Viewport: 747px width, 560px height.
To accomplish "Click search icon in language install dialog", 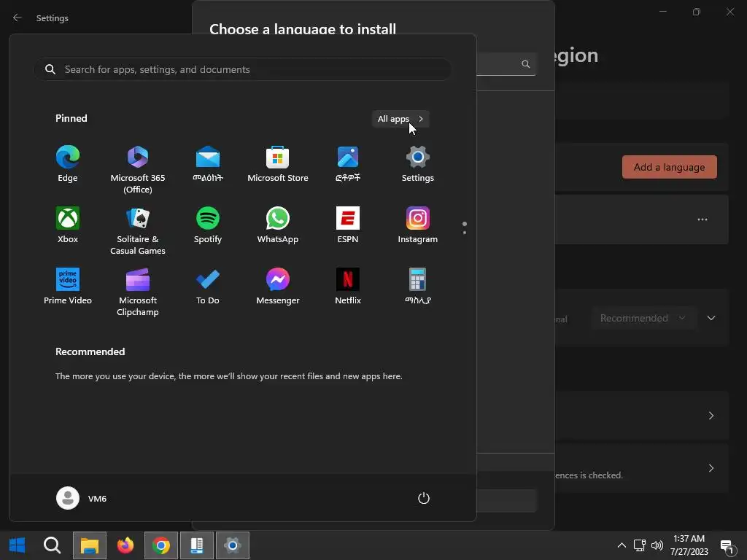I will 525,64.
